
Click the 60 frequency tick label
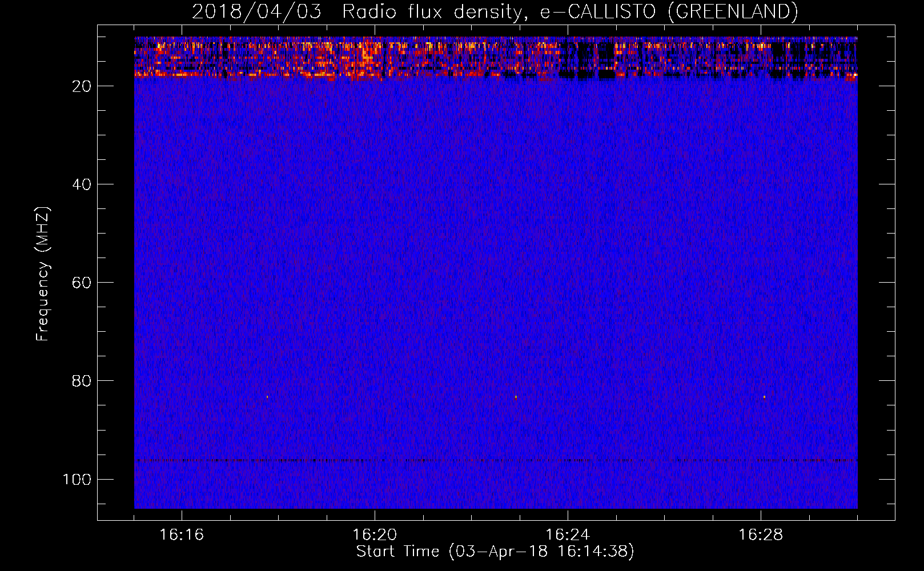82,283
